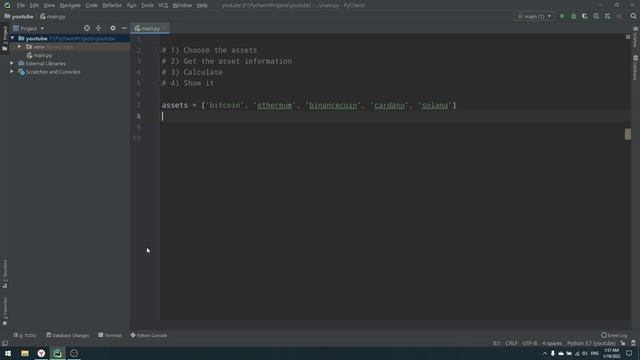Open the Navigate menu
The width and height of the screenshot is (640, 360).
click(70, 5)
